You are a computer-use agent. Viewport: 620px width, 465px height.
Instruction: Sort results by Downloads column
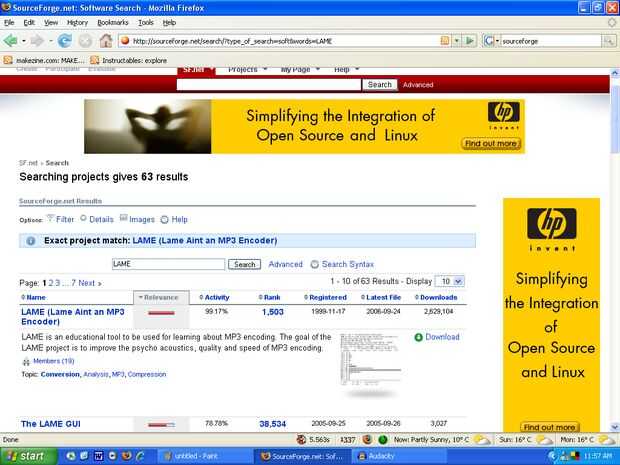pyautogui.click(x=436, y=297)
